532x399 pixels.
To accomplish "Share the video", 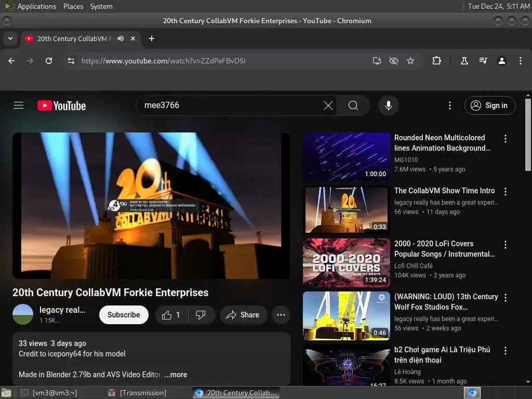I will pyautogui.click(x=243, y=315).
